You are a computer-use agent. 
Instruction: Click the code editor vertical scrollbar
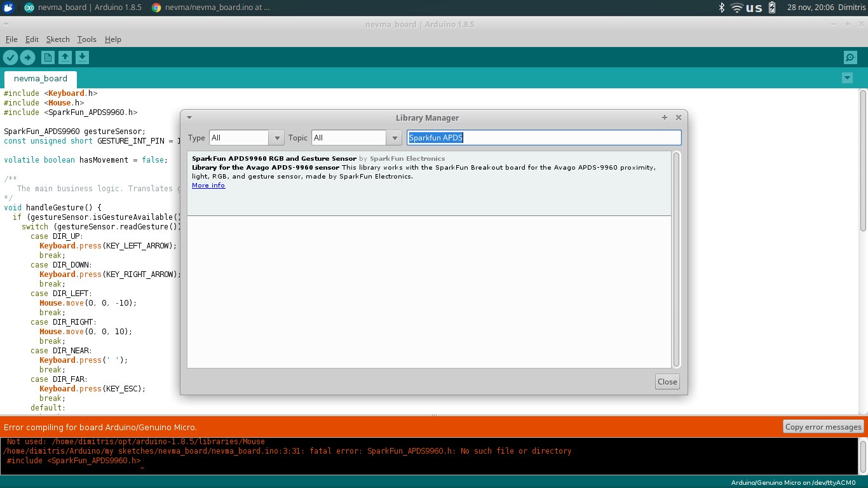click(863, 161)
